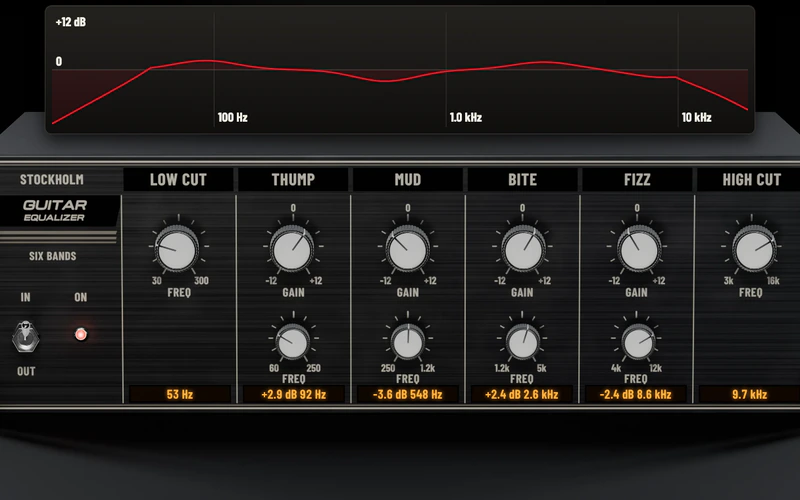Screen dimensions: 800x500
Task: Click the +12 dB graph label
Action: pos(71,22)
